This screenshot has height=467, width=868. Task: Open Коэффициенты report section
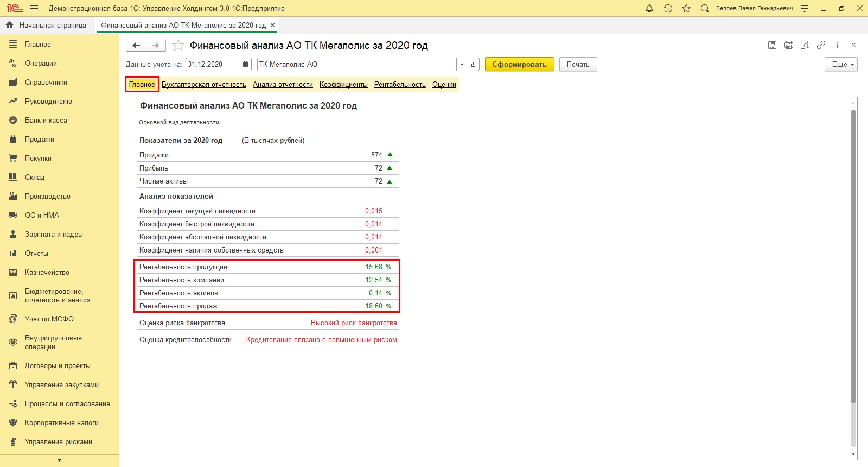tap(343, 85)
